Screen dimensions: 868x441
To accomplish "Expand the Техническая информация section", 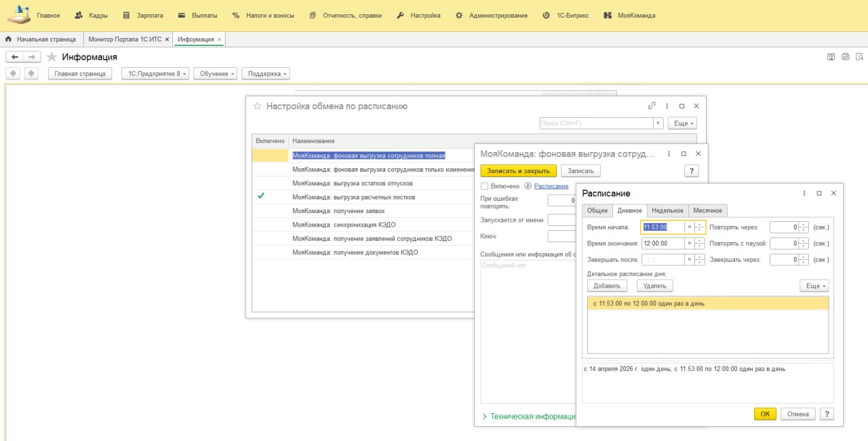I will (x=529, y=416).
